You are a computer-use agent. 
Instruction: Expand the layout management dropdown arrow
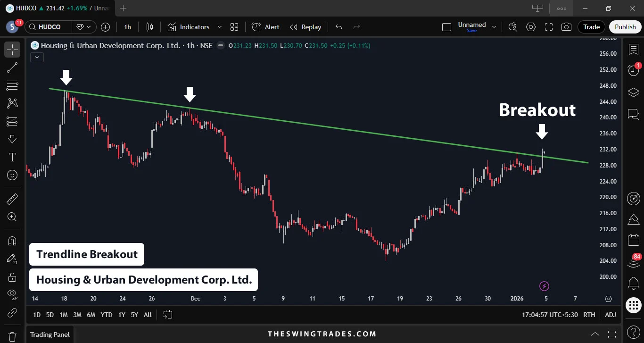click(x=494, y=27)
